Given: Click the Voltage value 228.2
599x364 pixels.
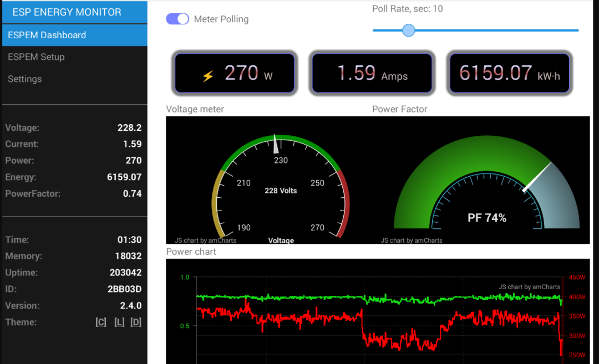Looking at the screenshot, I should click(129, 128).
